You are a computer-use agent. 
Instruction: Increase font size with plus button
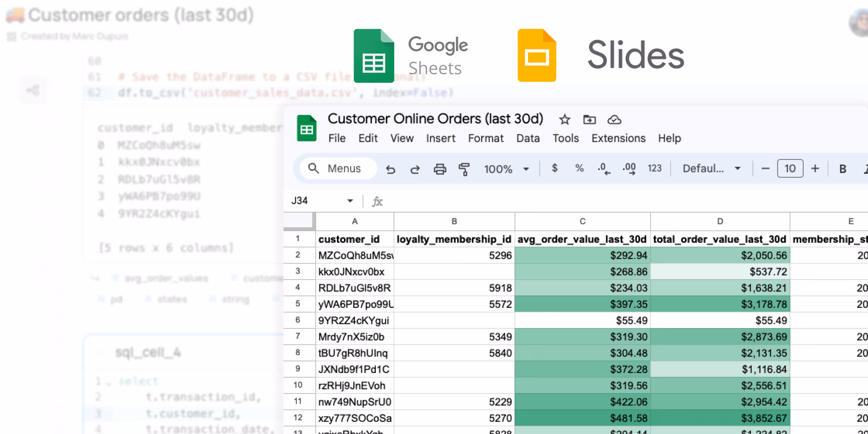pyautogui.click(x=815, y=169)
